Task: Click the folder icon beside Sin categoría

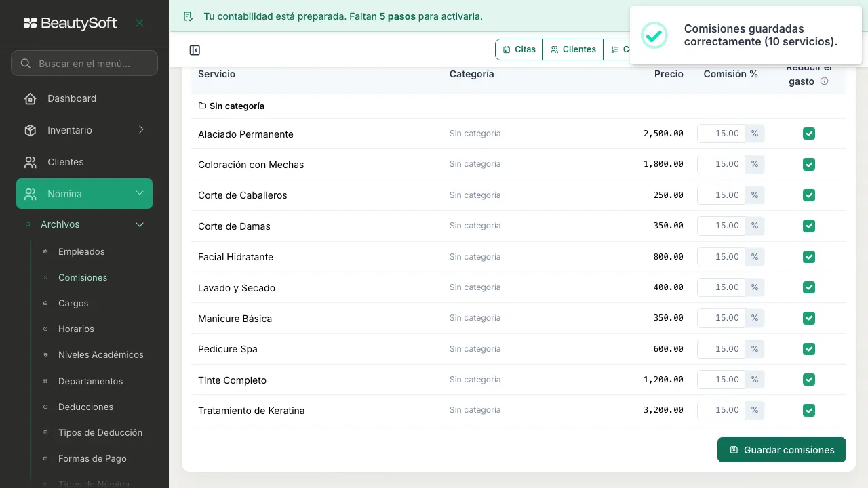Action: (202, 106)
